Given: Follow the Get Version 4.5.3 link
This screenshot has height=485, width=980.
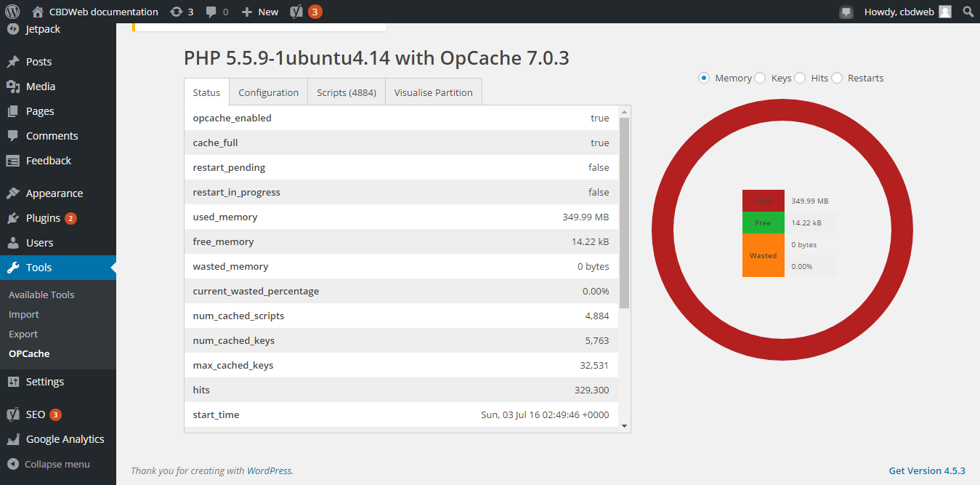Looking at the screenshot, I should (927, 470).
